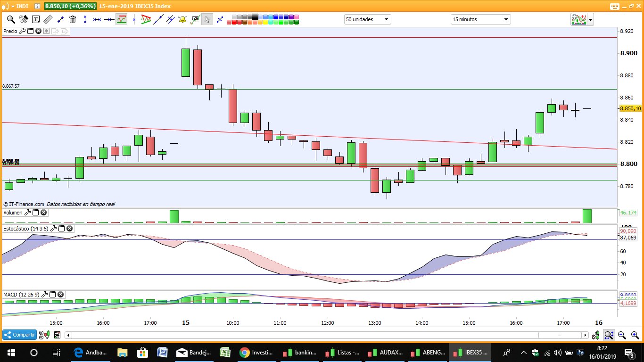Viewport: 644px width, 362px height.
Task: Open the IBEX35 taskbar window
Action: [x=471, y=352]
